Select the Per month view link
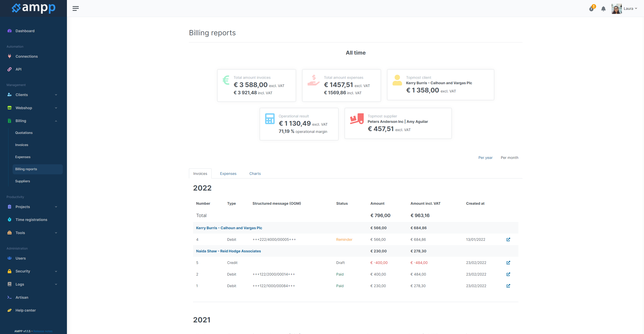Image resolution: width=644 pixels, height=334 pixels. [509, 158]
